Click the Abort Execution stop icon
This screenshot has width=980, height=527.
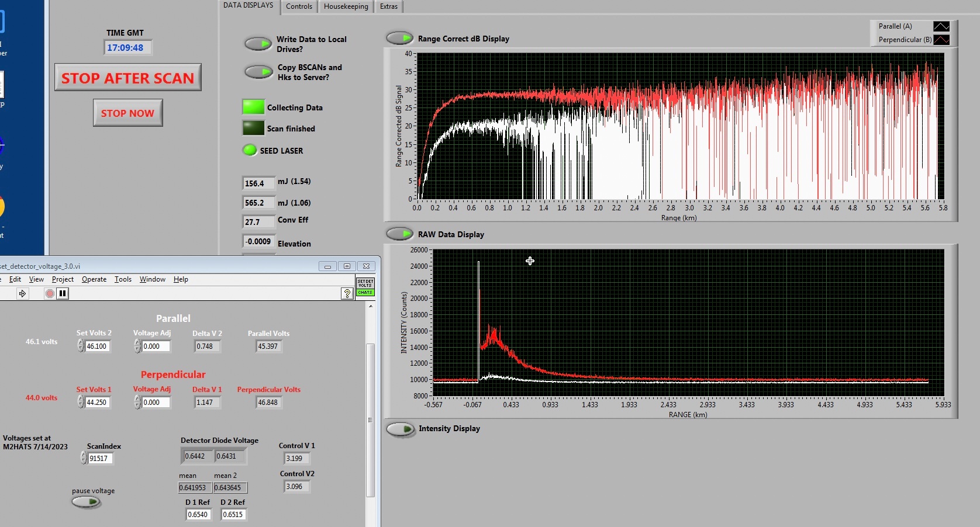click(50, 293)
